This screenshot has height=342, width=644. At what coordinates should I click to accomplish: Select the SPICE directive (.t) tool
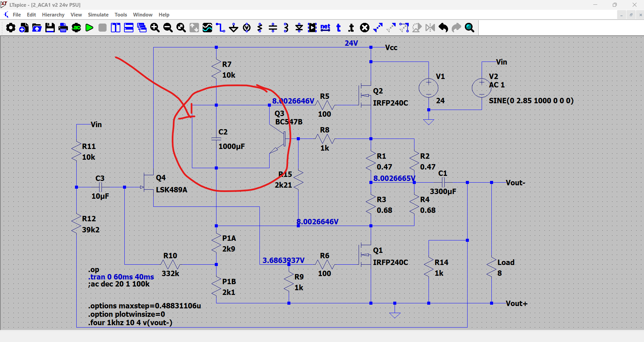point(352,28)
